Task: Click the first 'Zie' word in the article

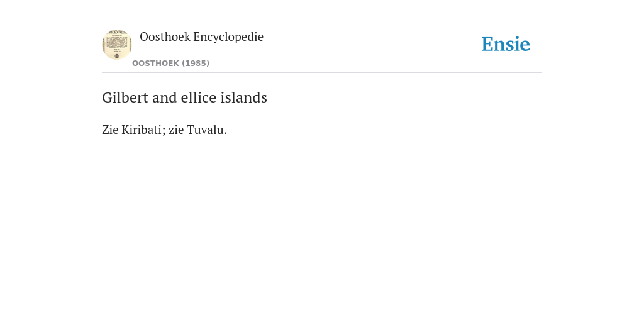Action: coord(110,130)
